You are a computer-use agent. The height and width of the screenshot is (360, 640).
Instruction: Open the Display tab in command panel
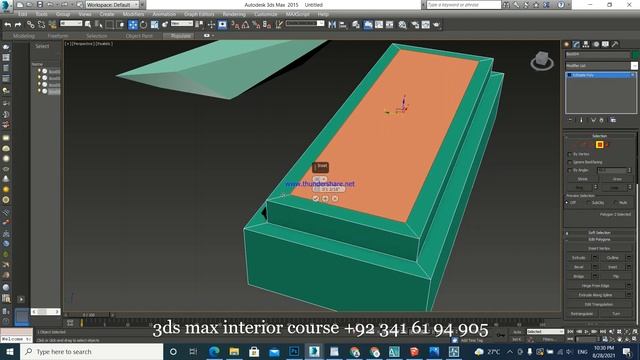pos(605,44)
